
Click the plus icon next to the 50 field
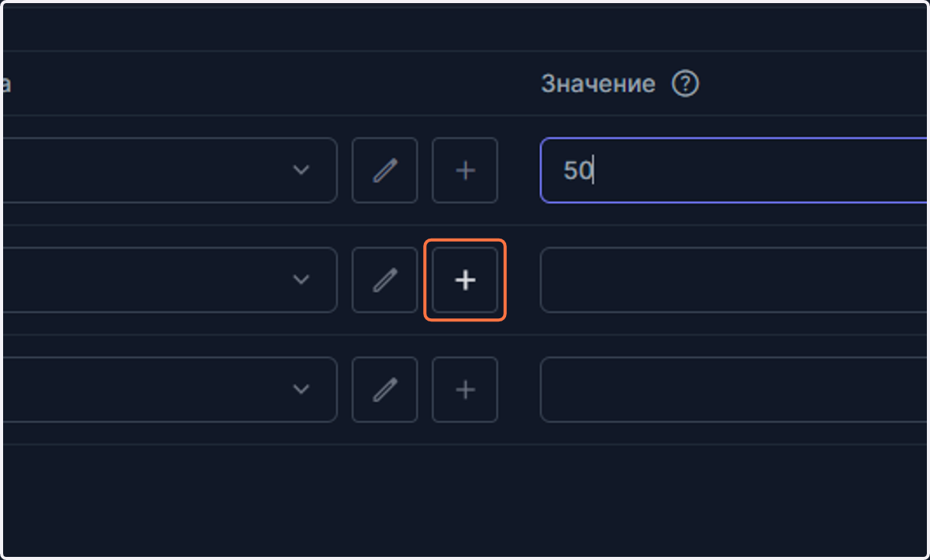pos(465,170)
